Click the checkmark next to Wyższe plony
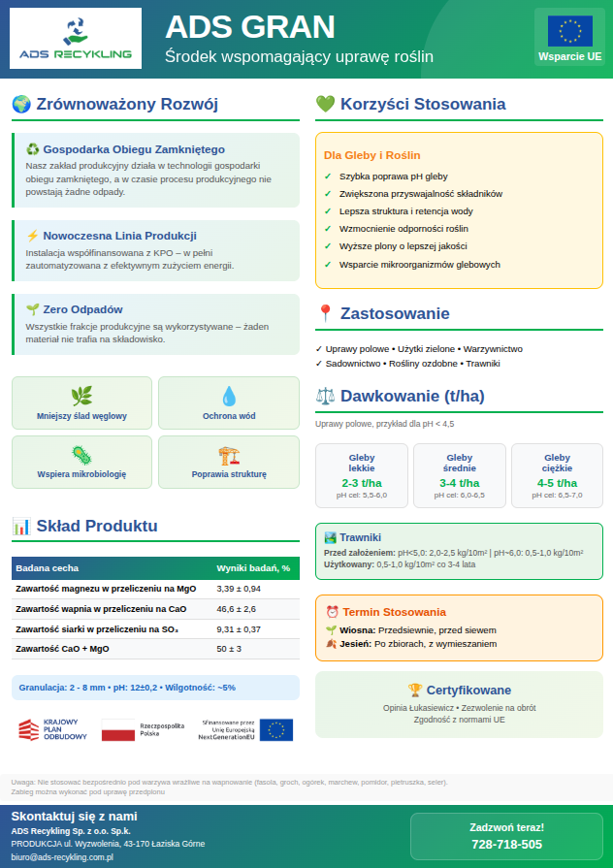The height and width of the screenshot is (868, 613). (x=327, y=246)
